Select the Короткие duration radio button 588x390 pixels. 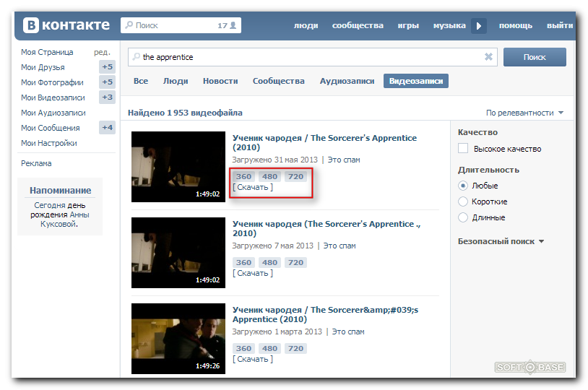[x=463, y=201]
